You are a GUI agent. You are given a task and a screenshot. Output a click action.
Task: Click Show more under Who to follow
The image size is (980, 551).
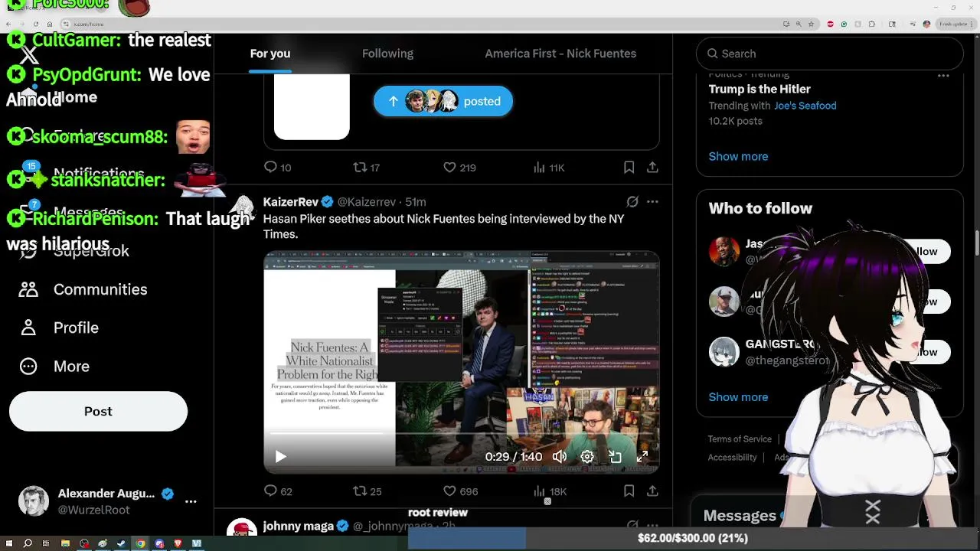[738, 397]
